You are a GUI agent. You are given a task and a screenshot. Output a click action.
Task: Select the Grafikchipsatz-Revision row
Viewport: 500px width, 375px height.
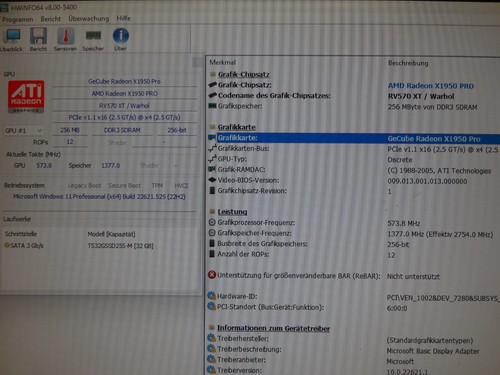click(353, 191)
